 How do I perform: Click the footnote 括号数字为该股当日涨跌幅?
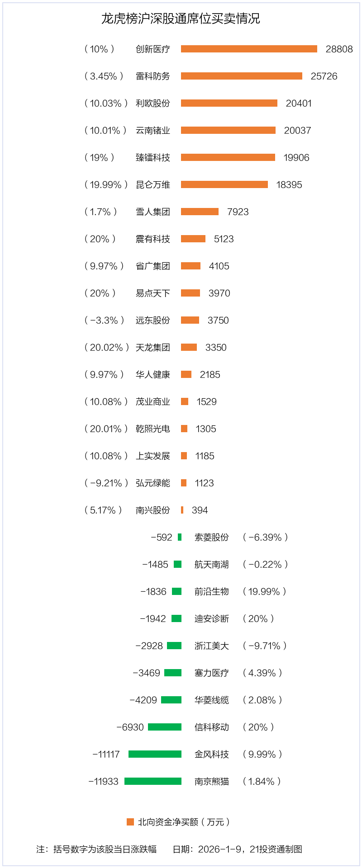[x=105, y=849]
